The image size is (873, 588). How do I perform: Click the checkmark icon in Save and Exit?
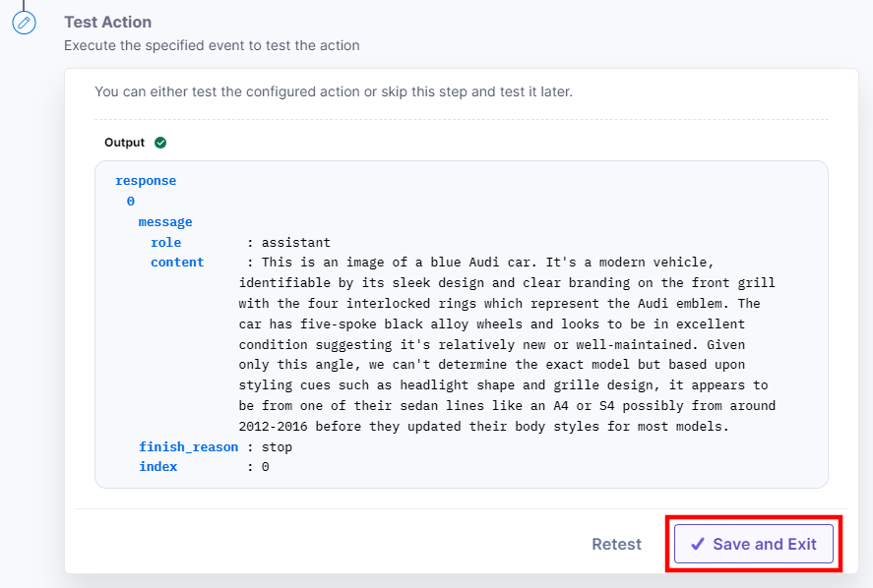tap(697, 544)
